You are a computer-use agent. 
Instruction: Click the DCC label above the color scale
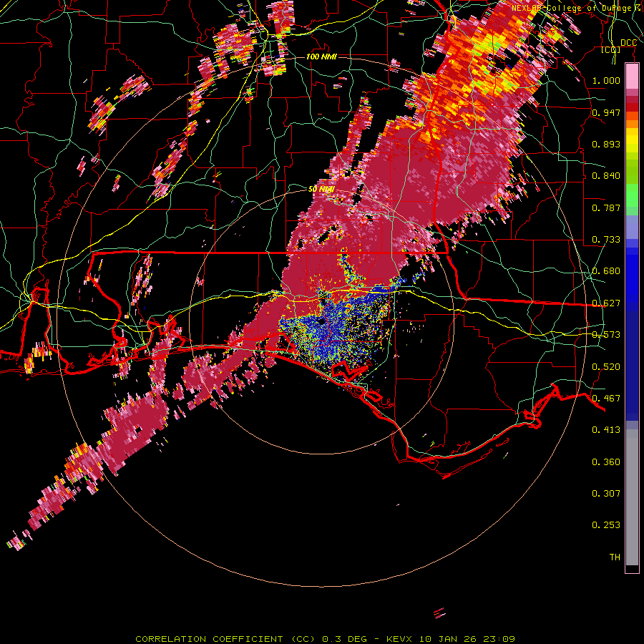(628, 43)
